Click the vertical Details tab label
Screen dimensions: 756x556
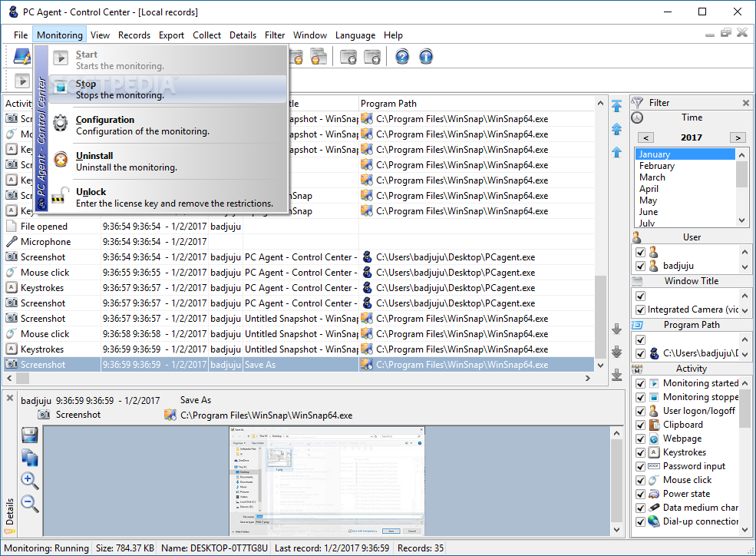tap(10, 512)
